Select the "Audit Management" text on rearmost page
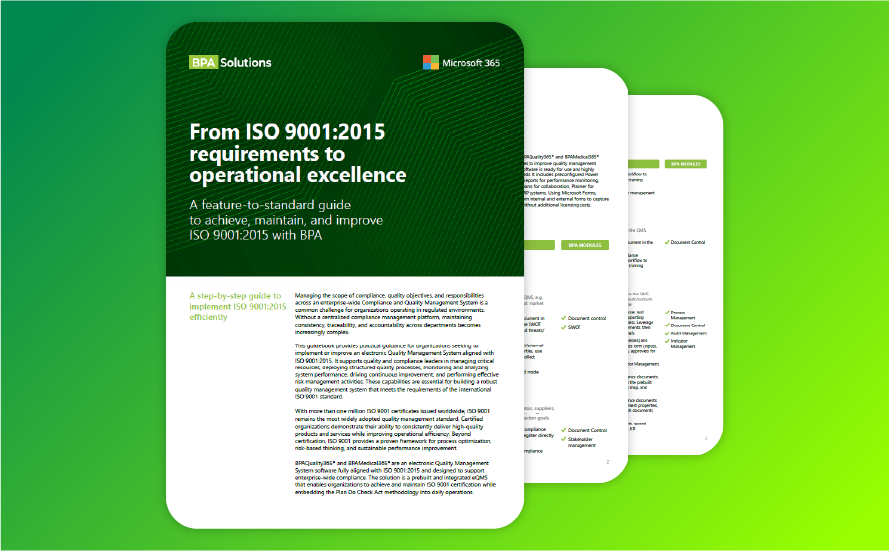Viewport: 889px width, 551px height. (x=689, y=333)
